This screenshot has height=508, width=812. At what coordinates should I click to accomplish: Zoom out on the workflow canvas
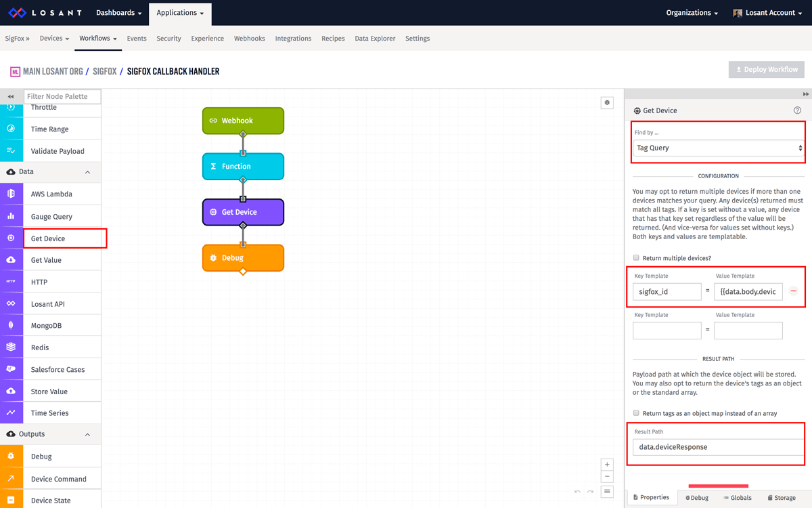tap(607, 477)
